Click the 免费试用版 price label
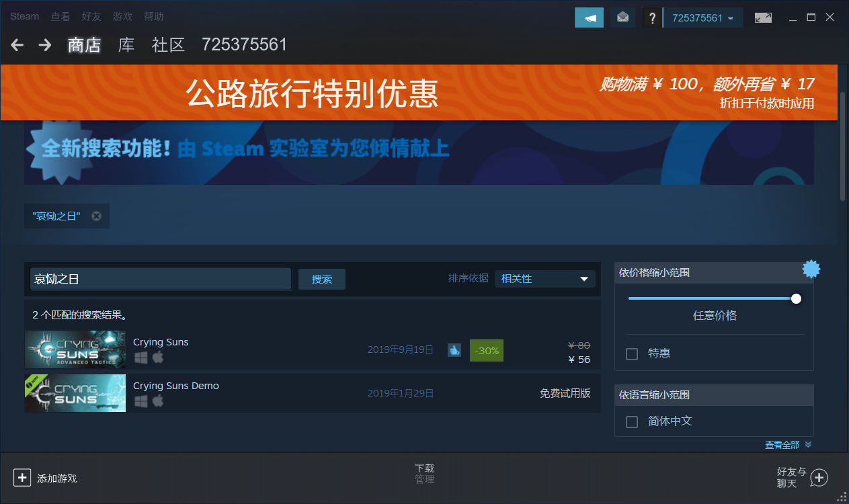Viewport: 849px width, 504px height. click(565, 393)
